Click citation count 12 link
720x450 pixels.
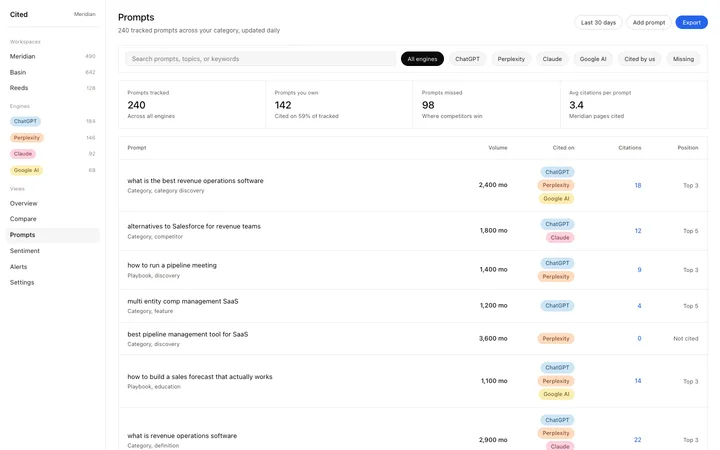(x=637, y=231)
